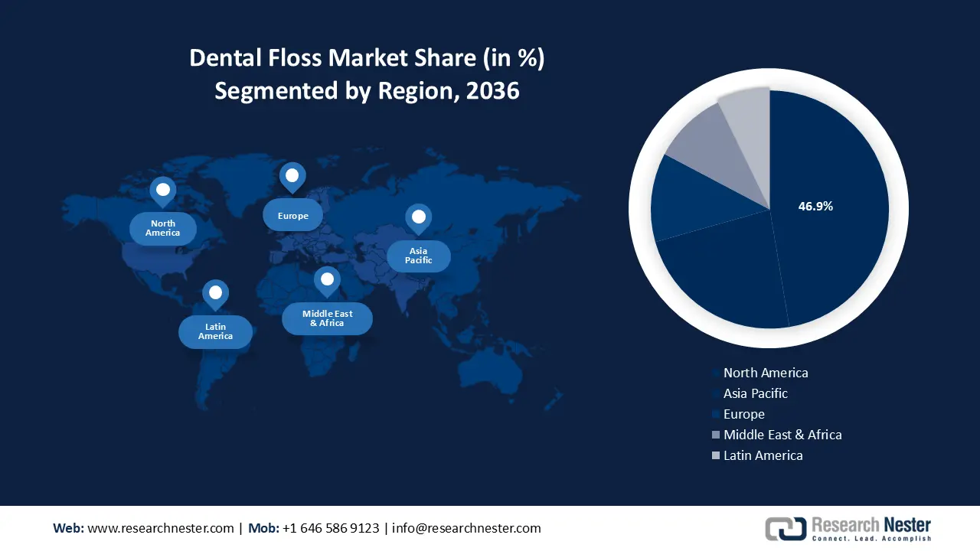Click the Europe legend text
The width and height of the screenshot is (980, 551).
tap(744, 414)
